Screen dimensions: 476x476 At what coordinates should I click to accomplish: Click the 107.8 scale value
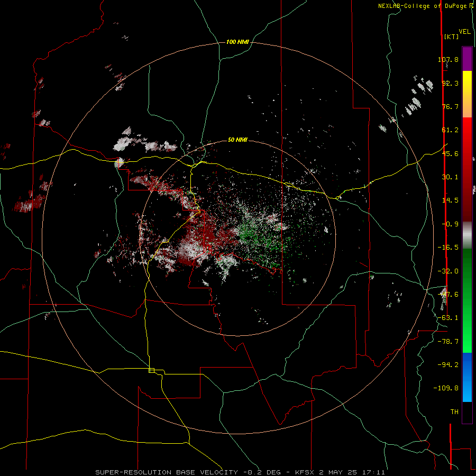(x=448, y=59)
